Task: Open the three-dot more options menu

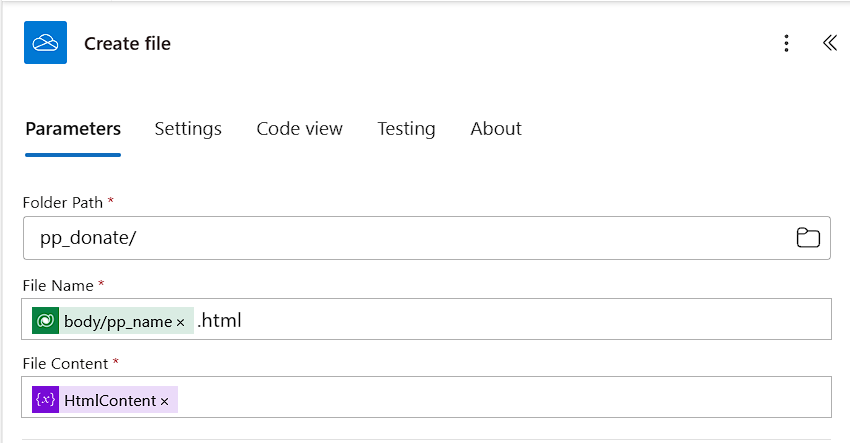Action: pos(787,43)
